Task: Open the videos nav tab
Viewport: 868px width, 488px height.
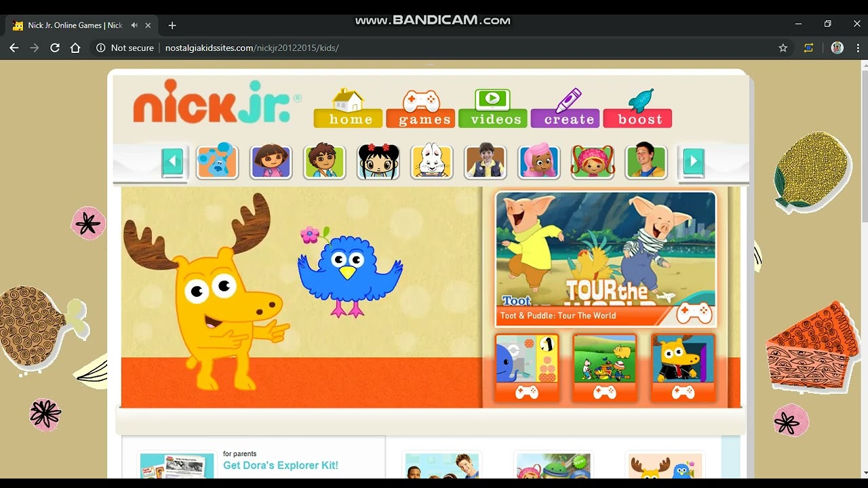Action: pyautogui.click(x=493, y=108)
